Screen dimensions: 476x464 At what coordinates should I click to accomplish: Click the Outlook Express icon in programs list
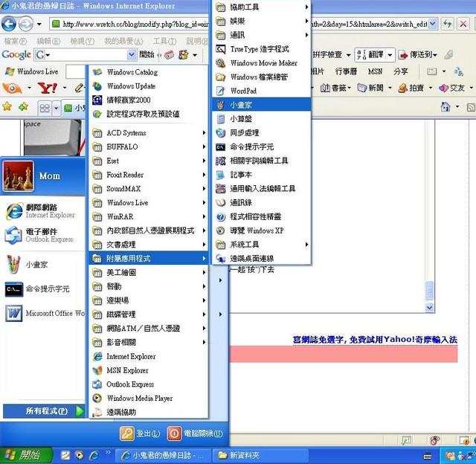coord(97,384)
